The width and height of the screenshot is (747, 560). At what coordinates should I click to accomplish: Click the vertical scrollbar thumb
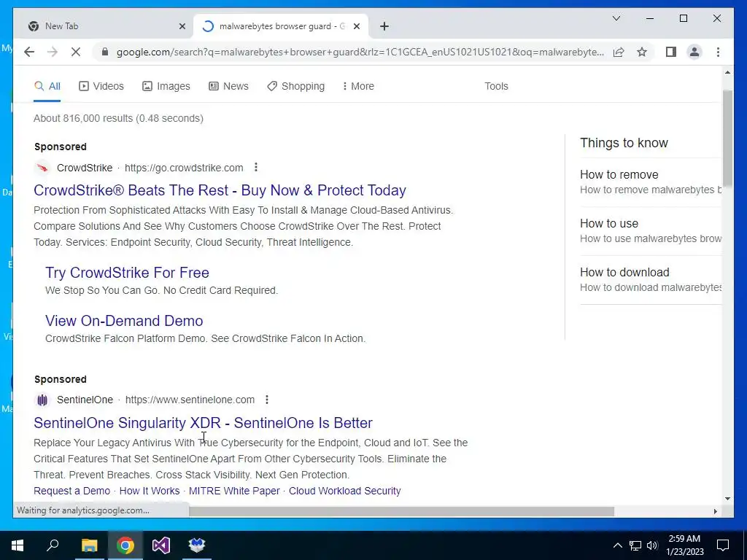(727, 138)
